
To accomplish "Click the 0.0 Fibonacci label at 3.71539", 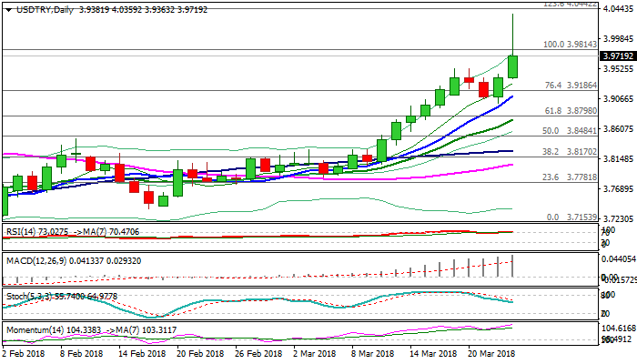I will (571, 217).
